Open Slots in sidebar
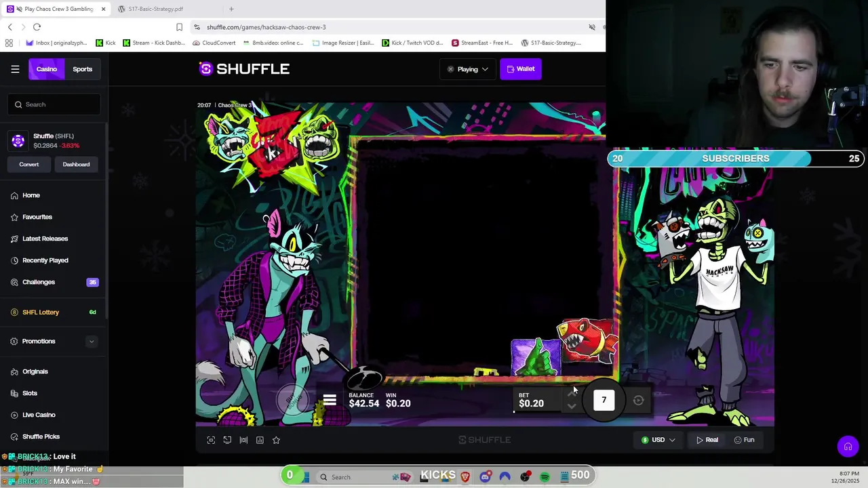The width and height of the screenshot is (868, 488). click(x=30, y=393)
